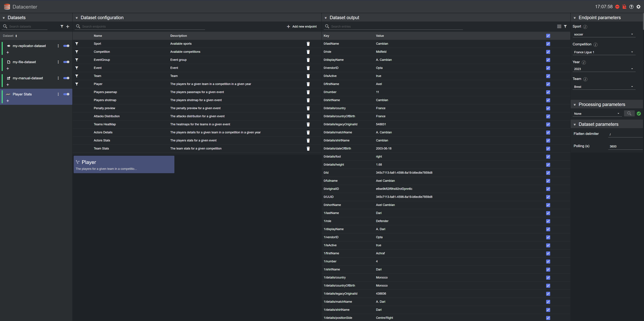Click Add new endpoint button
644x321 pixels.
[301, 27]
